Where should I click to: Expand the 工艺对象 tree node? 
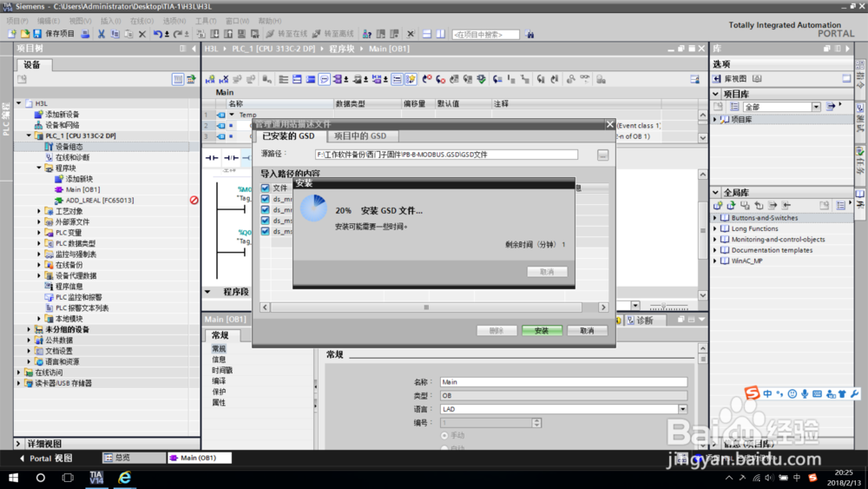[39, 211]
